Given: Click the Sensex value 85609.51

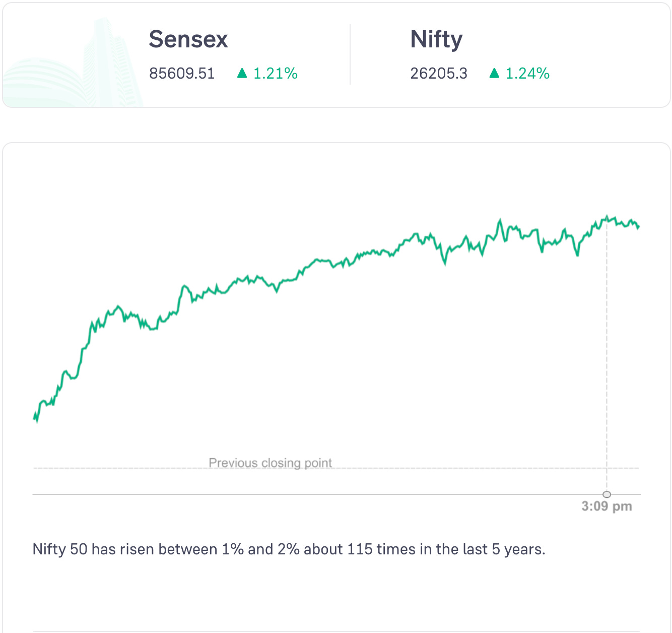Looking at the screenshot, I should 182,74.
